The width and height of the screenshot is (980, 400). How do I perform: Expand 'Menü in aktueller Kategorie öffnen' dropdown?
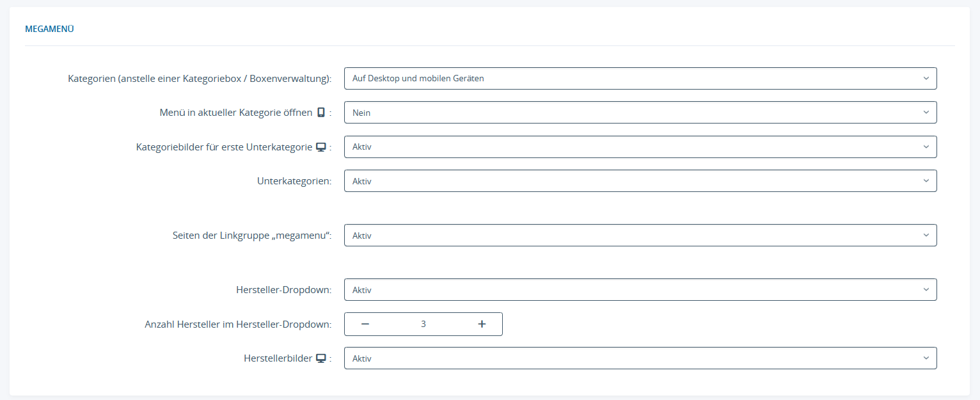coord(640,113)
